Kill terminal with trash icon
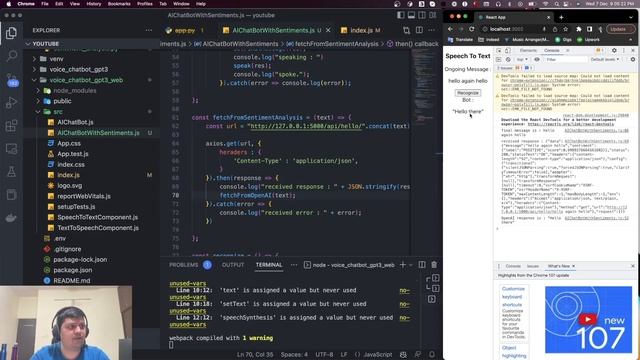 434,265
